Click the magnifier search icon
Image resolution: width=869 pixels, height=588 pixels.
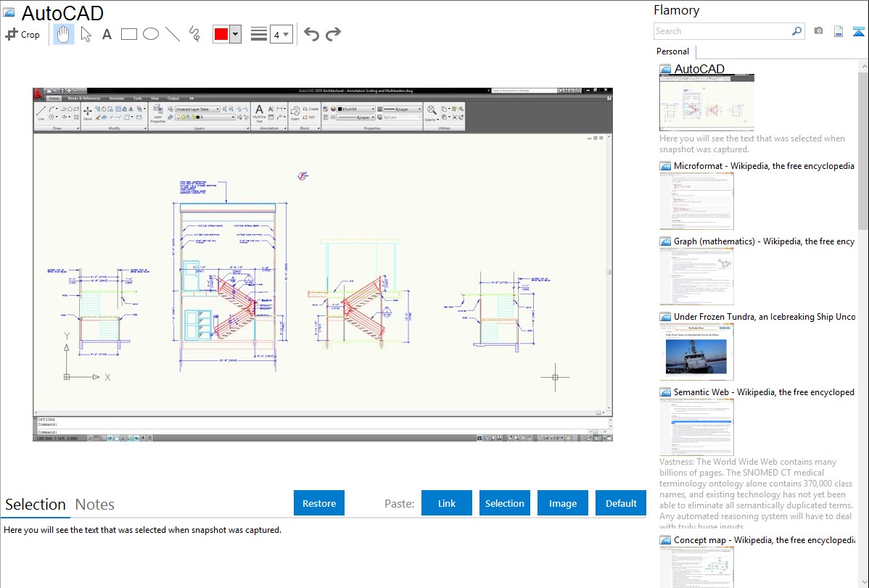(796, 31)
